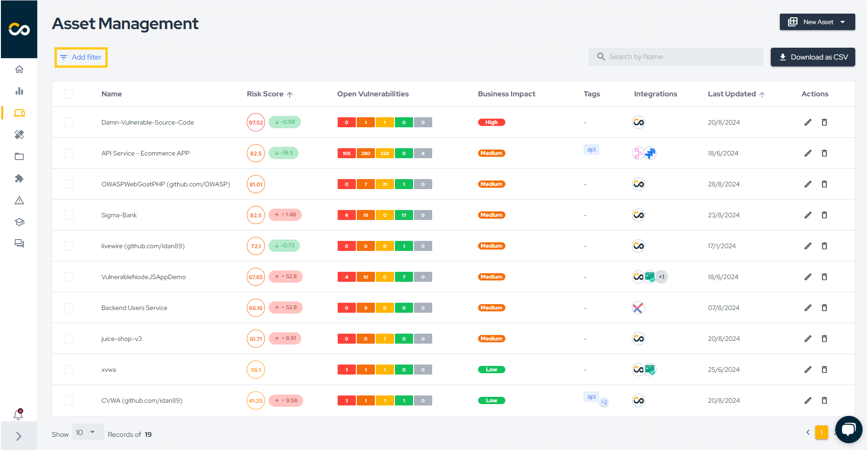The height and width of the screenshot is (450, 868).
Task: Delete API Service - Ecommerce APP asset
Action: point(824,153)
